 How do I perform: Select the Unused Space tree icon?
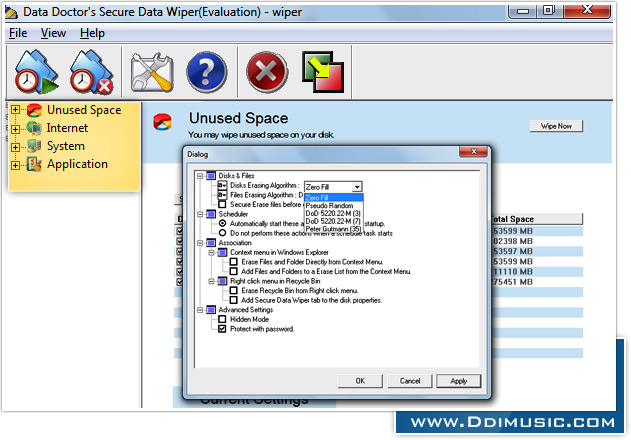click(x=35, y=110)
